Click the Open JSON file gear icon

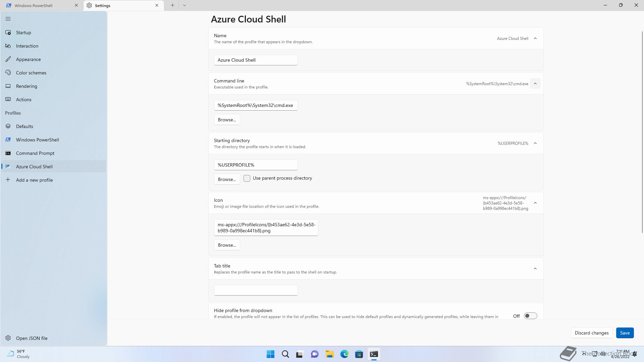pos(8,338)
